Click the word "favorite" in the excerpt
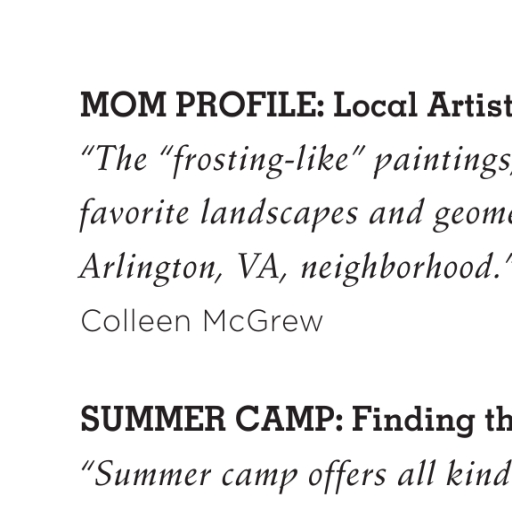Viewport: 512px width, 512px height. pyautogui.click(x=135, y=213)
